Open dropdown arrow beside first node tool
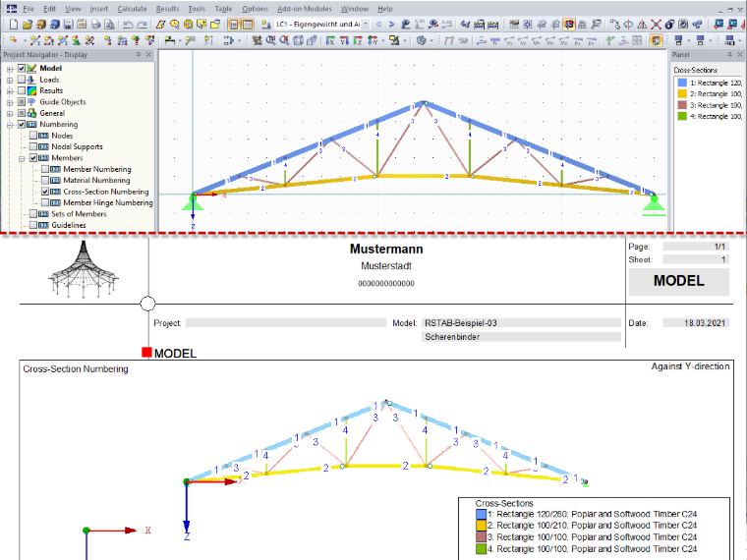This screenshot has height=560, width=747. 24,41
